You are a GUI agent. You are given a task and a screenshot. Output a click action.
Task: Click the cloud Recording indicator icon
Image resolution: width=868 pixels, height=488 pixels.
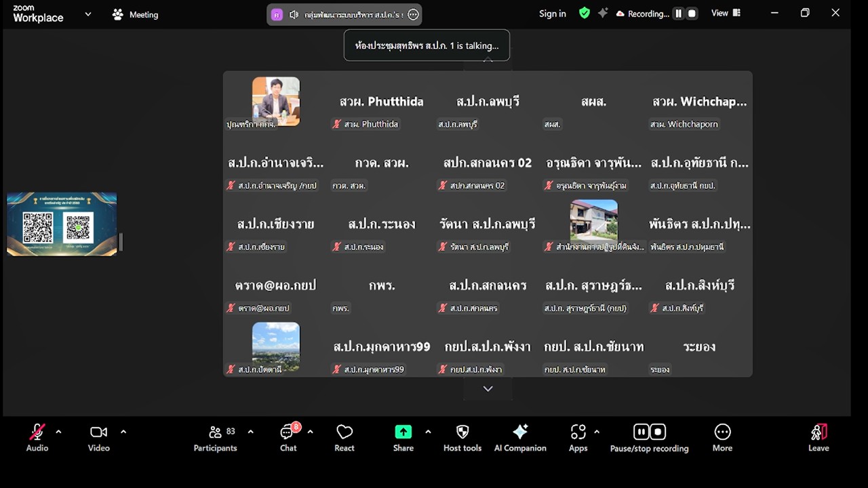620,14
